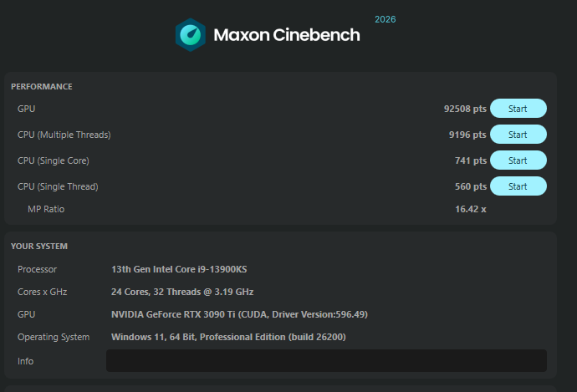Start the GPU benchmark
The width and height of the screenshot is (577, 392).
(x=518, y=109)
